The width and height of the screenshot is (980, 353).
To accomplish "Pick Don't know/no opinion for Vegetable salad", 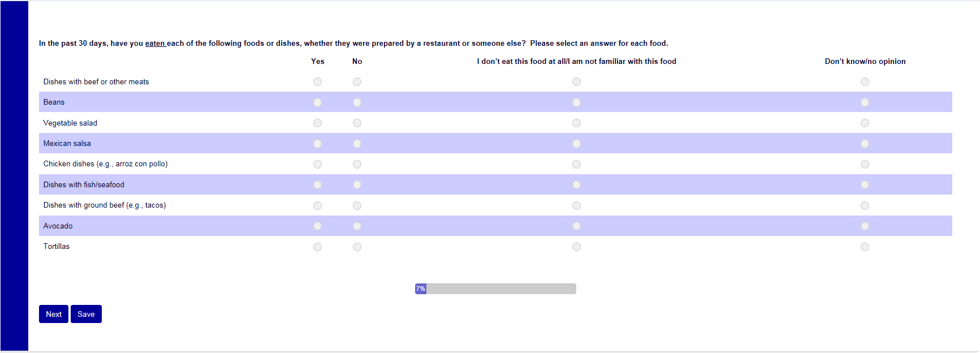I will (865, 123).
